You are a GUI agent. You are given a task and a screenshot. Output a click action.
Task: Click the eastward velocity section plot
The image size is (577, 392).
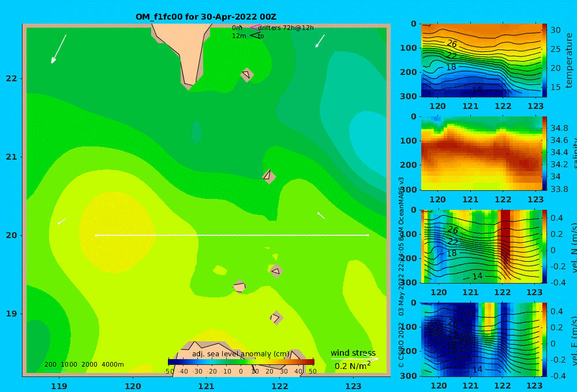[x=481, y=340]
